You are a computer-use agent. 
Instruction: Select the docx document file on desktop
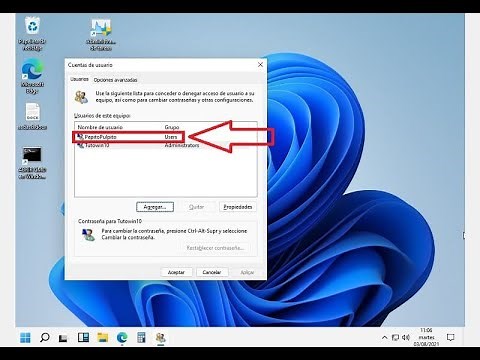32,116
